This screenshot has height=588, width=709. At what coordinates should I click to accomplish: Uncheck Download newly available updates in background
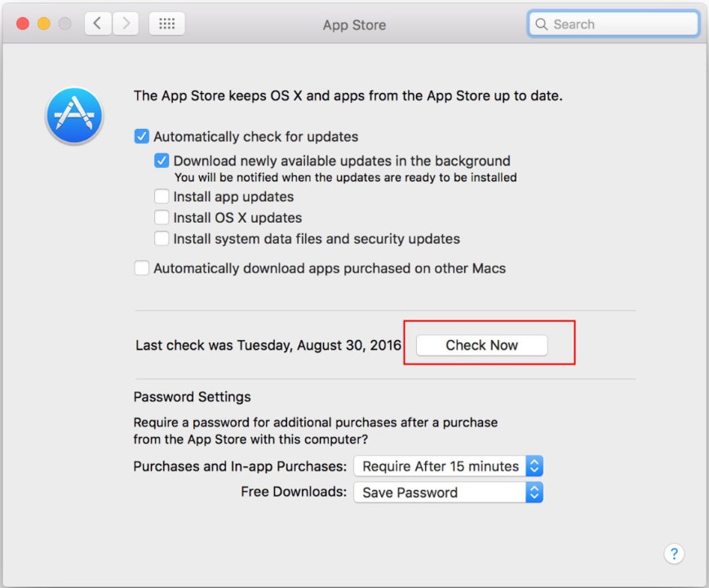tap(162, 161)
